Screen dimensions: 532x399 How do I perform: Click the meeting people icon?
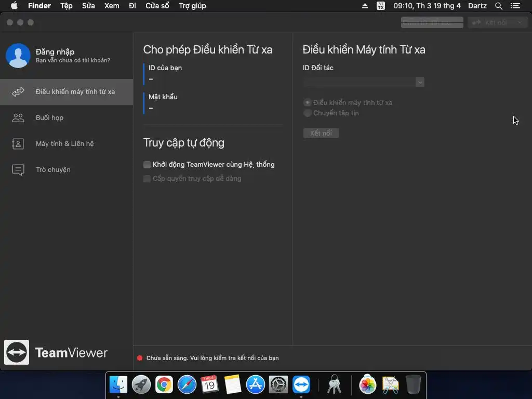coord(18,118)
